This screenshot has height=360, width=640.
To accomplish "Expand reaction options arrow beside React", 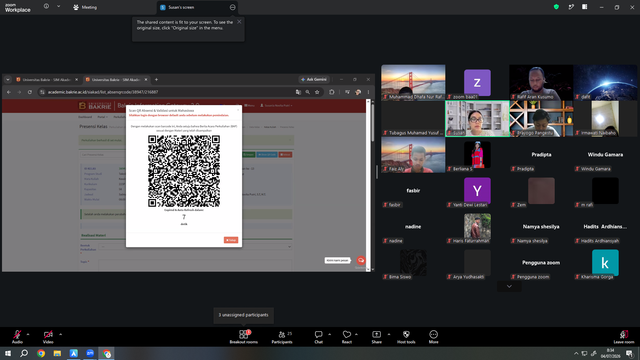I will coord(356,334).
